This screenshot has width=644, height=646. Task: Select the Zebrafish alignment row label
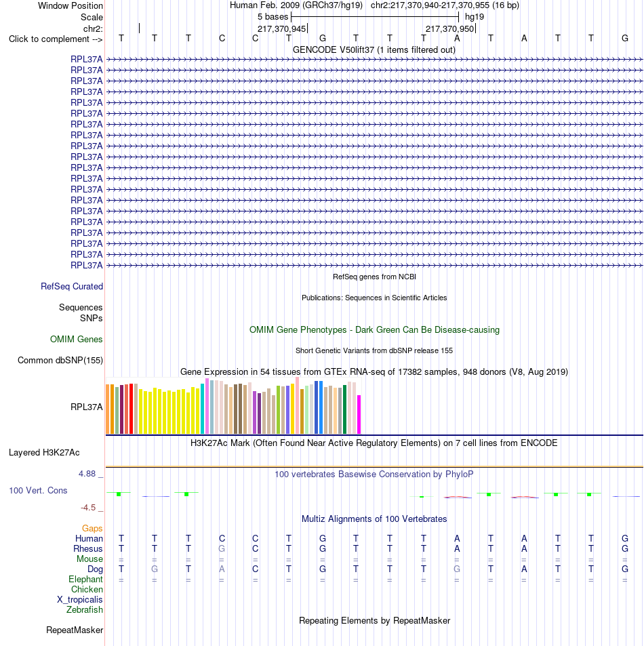[85, 610]
